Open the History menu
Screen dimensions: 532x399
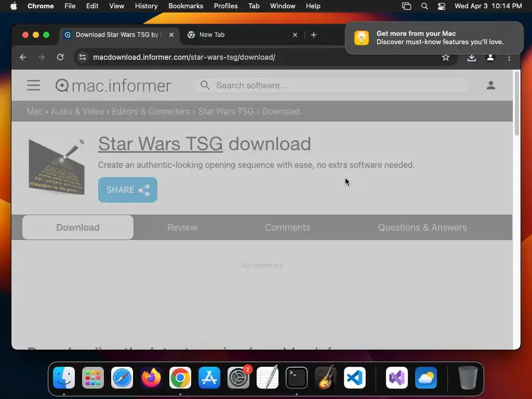tap(146, 6)
